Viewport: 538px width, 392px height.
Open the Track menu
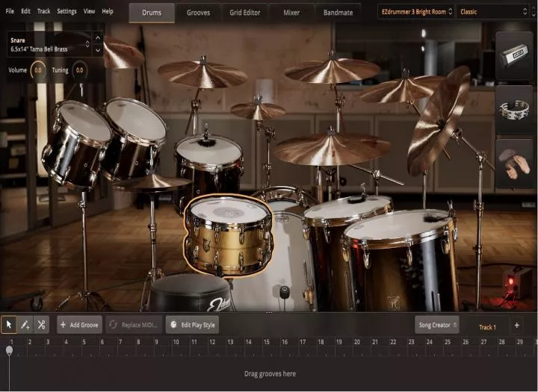pyautogui.click(x=43, y=11)
